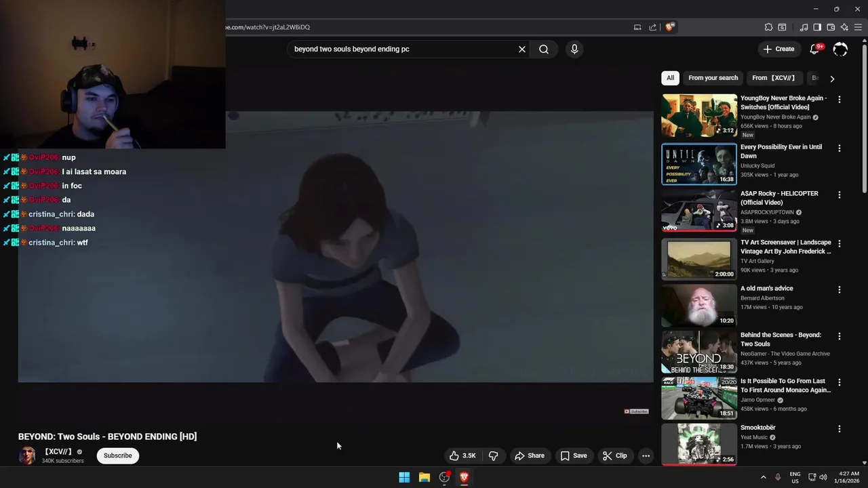Screen dimensions: 868x488
Task: Click the Clip scissors button
Action: click(615, 455)
